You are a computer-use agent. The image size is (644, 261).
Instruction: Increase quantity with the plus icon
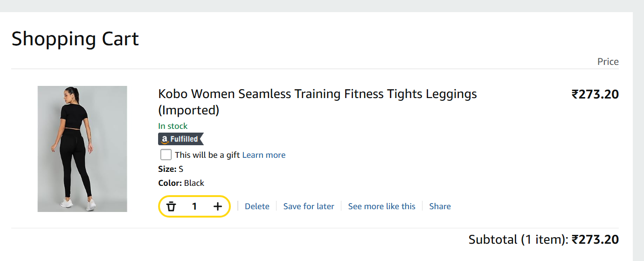click(218, 206)
